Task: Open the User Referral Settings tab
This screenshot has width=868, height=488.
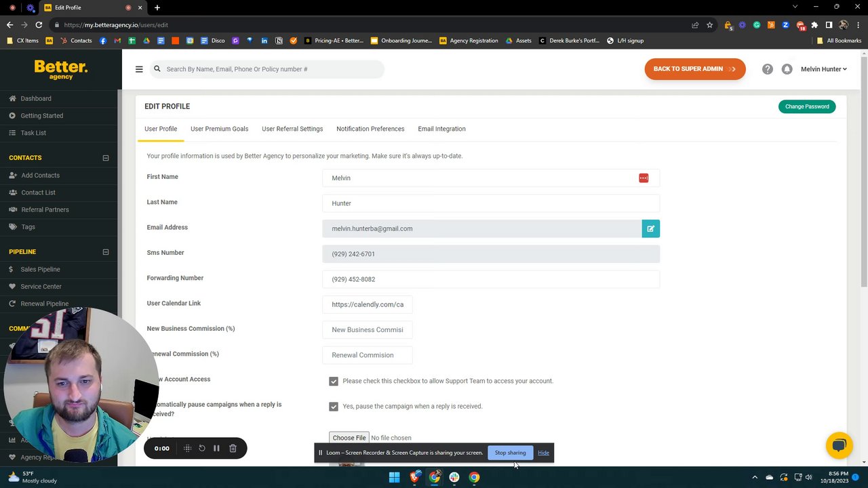Action: pyautogui.click(x=292, y=129)
